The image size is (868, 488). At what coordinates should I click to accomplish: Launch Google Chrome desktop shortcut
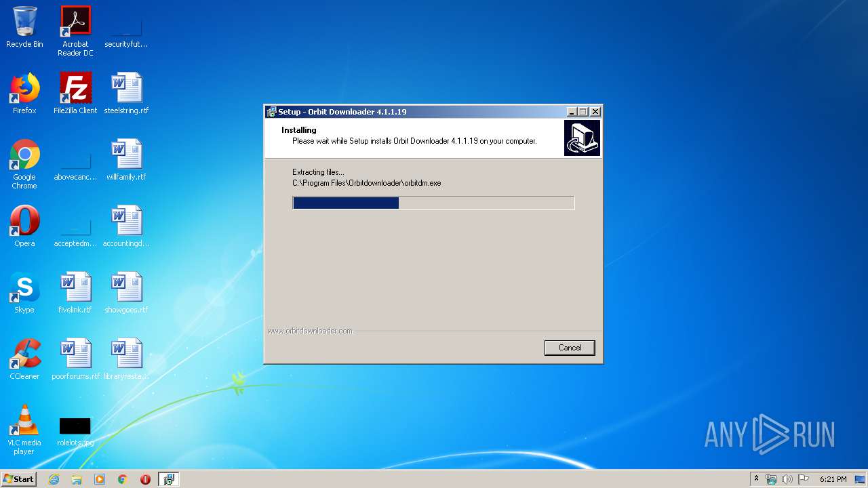point(24,165)
